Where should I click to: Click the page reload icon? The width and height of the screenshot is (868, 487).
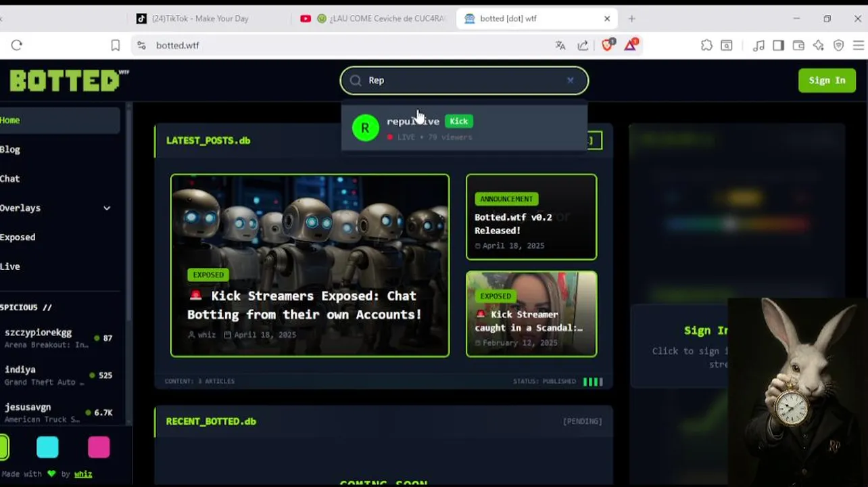point(17,45)
